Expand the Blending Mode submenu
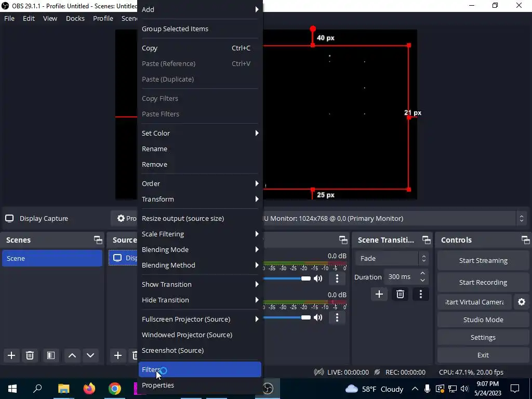The image size is (532, 399). [200, 250]
